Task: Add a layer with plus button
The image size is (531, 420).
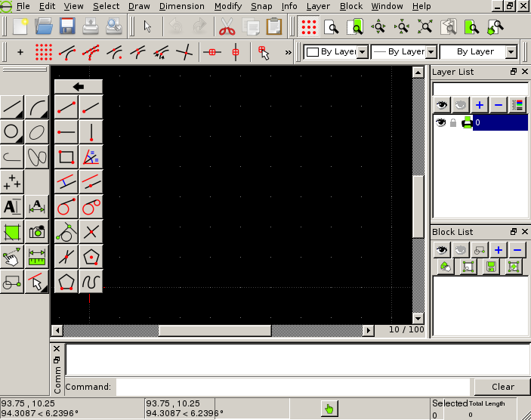Action: click(x=479, y=105)
